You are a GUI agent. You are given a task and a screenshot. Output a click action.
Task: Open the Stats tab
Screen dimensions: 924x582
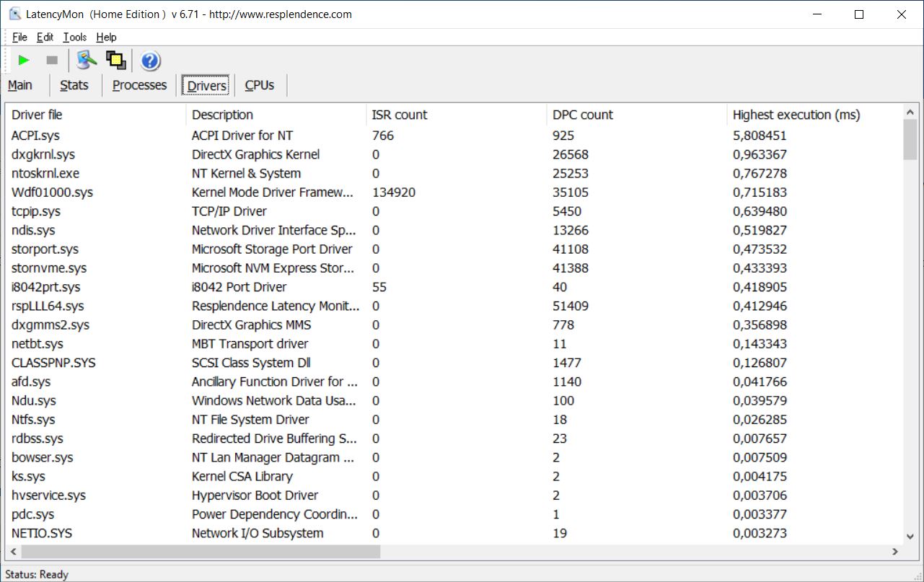[x=74, y=85]
